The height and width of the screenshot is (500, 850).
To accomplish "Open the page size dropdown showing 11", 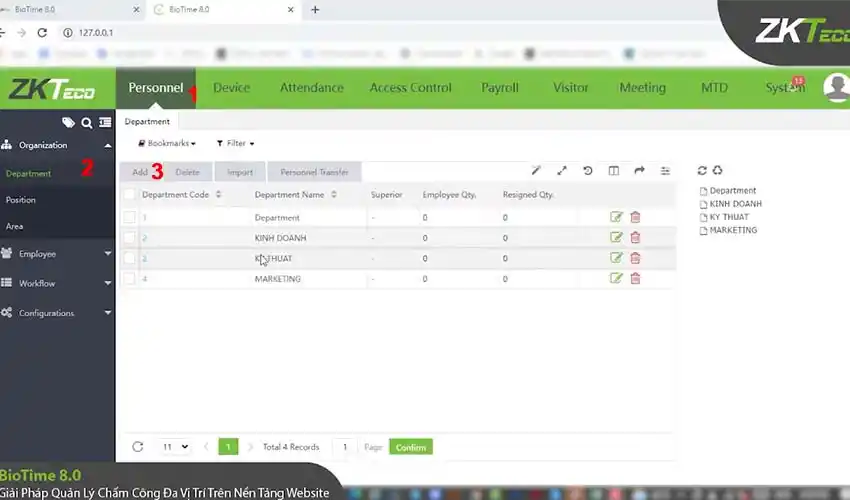I will [x=174, y=447].
